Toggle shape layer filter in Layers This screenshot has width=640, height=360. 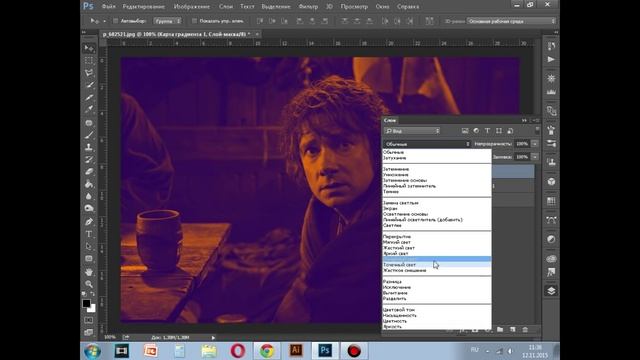(499, 131)
